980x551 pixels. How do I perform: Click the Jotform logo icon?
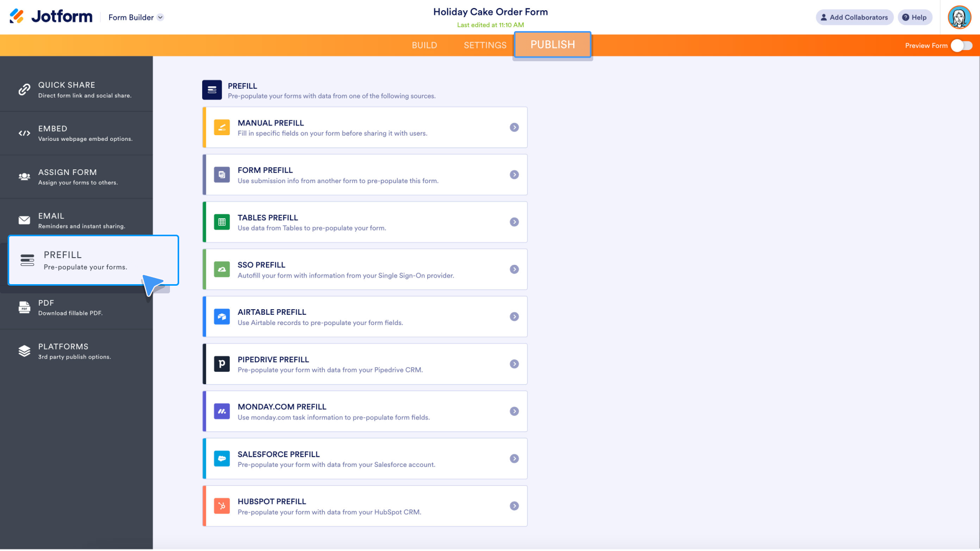pyautogui.click(x=17, y=16)
